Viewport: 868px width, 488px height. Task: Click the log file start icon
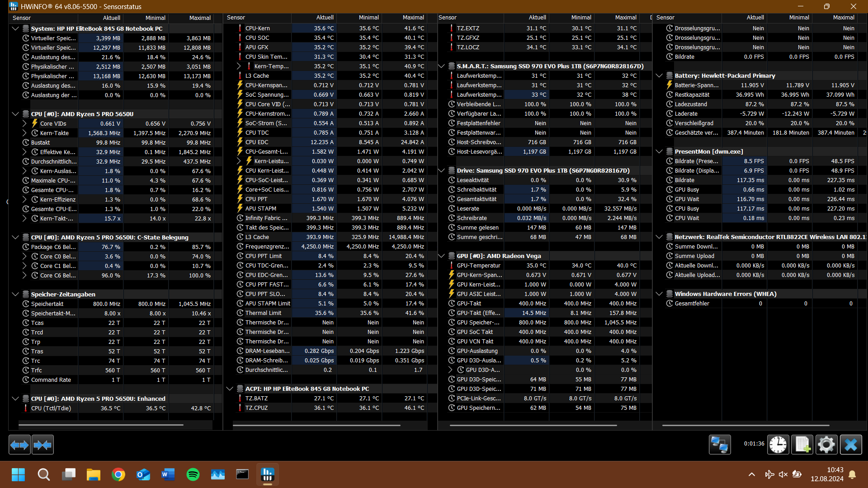click(802, 445)
